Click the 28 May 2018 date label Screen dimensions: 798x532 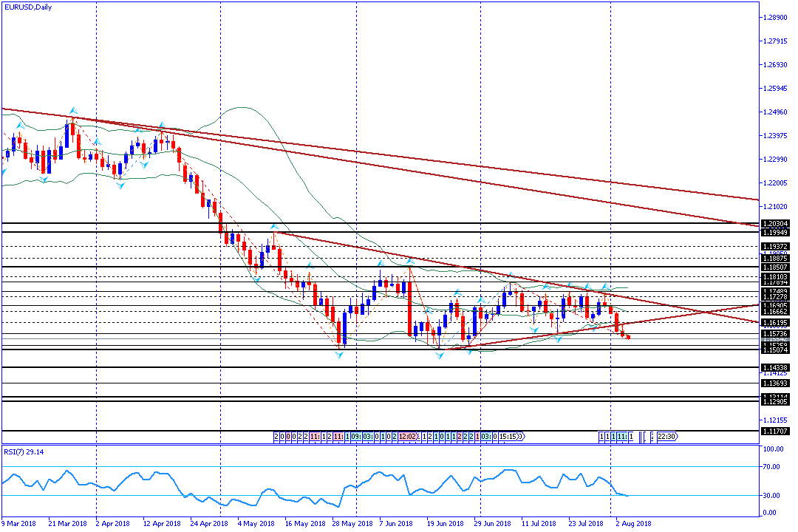pos(352,523)
